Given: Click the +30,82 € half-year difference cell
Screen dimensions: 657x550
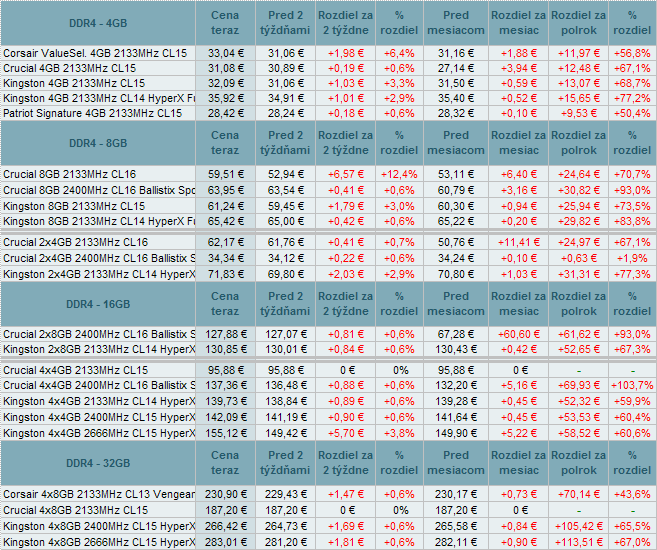Looking at the screenshot, I should point(579,190).
